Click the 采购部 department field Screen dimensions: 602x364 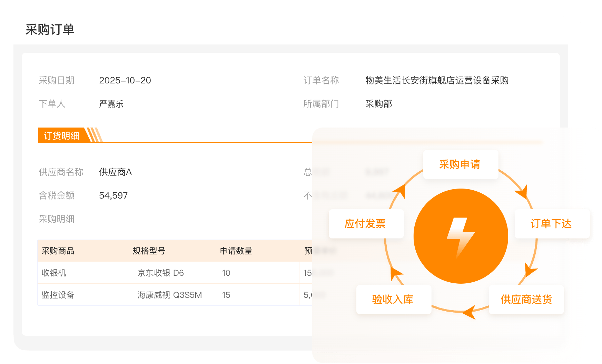tap(378, 104)
